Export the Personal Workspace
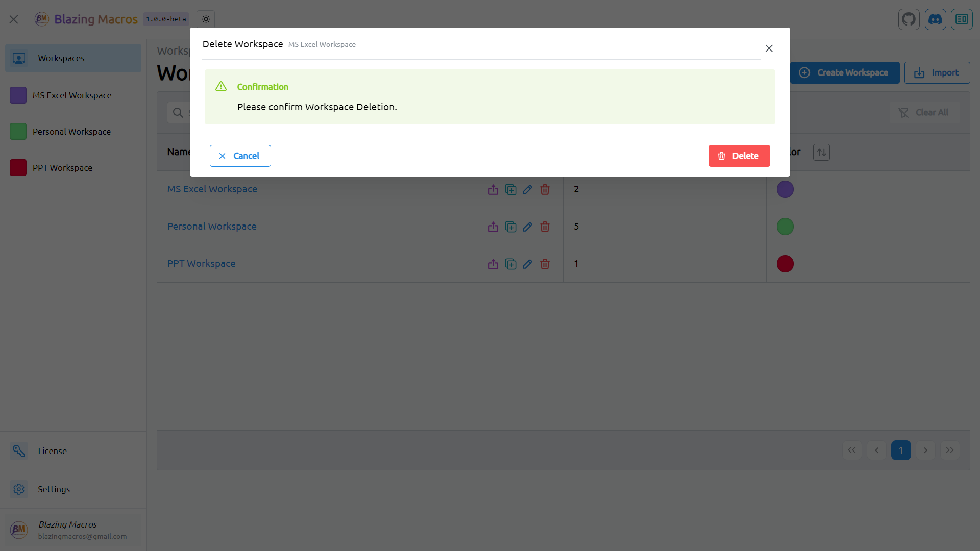 (x=493, y=227)
